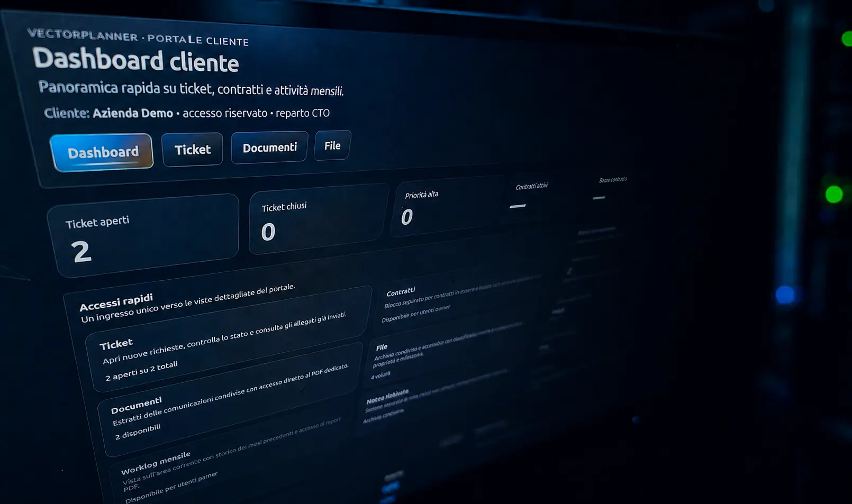Open the Ticket chiusi stat card
852x504 pixels.
tap(319, 218)
